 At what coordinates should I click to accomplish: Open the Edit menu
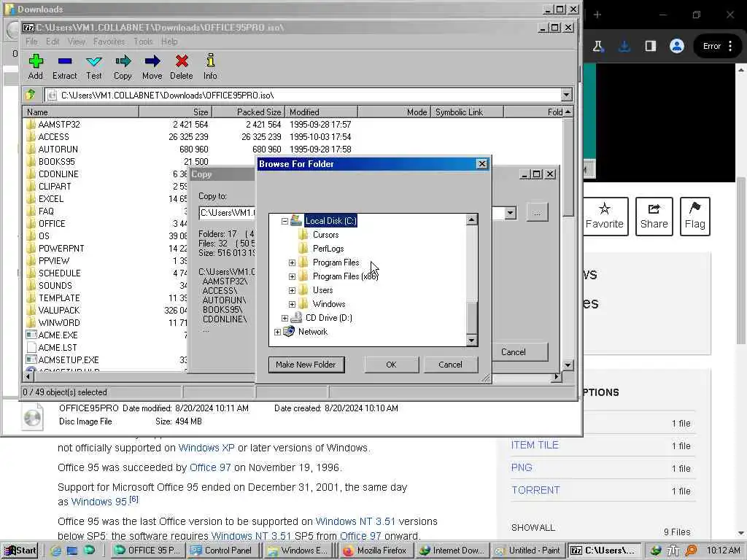tap(53, 42)
